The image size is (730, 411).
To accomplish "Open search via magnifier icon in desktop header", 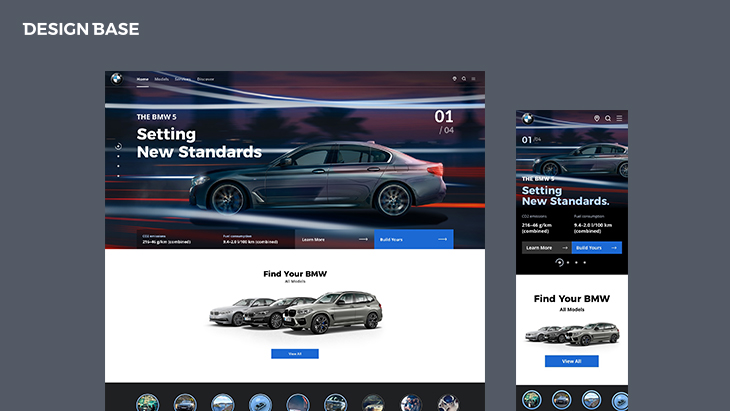I will (464, 79).
